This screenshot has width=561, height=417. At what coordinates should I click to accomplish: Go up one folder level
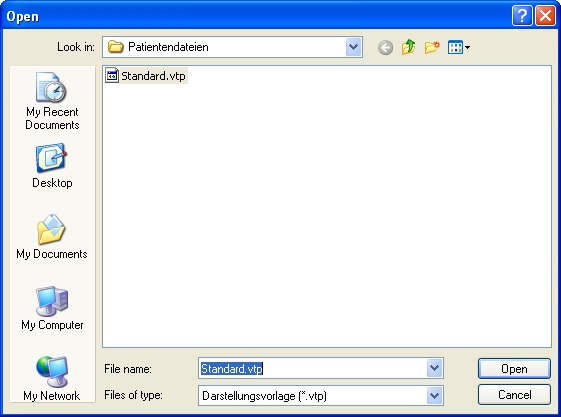coord(409,47)
